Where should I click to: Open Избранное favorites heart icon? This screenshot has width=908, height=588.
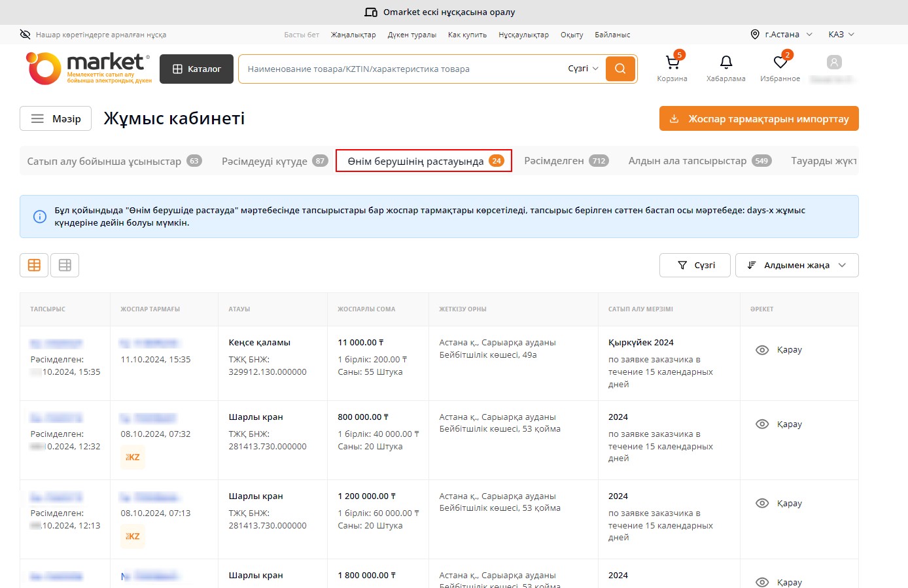click(780, 63)
